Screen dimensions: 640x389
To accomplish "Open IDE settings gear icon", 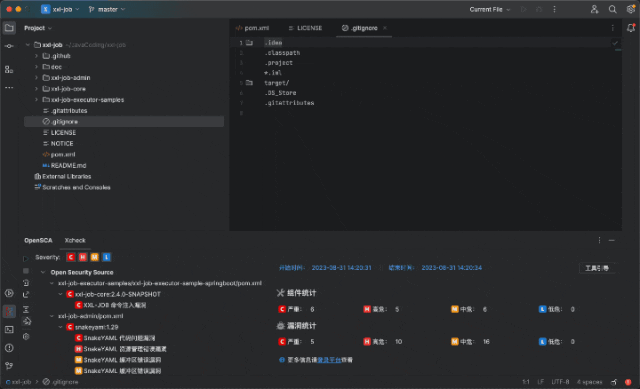I will click(631, 9).
